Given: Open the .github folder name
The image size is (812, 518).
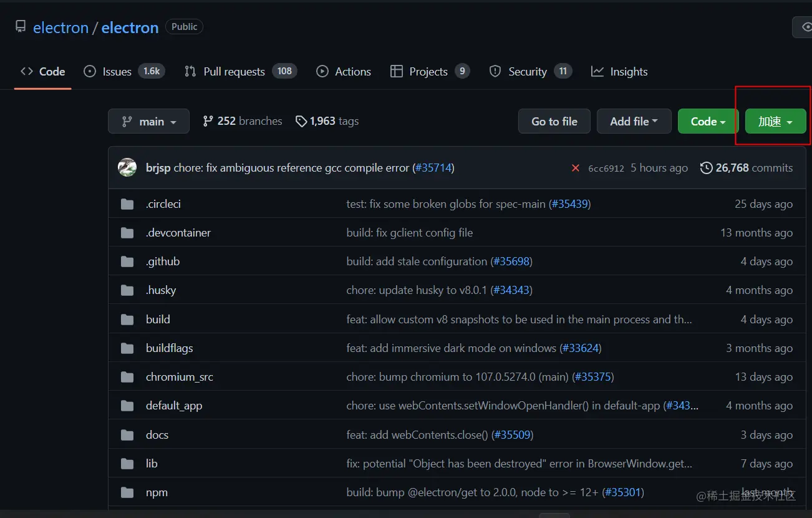Looking at the screenshot, I should (163, 261).
